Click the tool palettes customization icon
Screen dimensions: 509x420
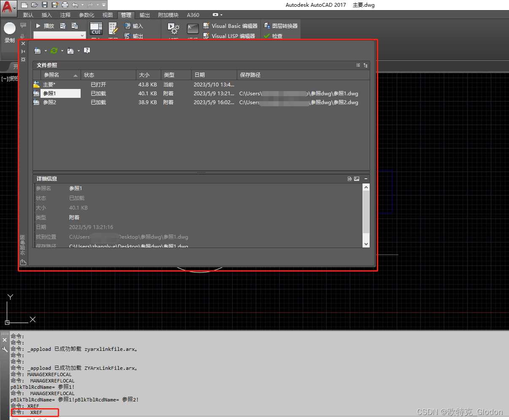pos(113,29)
